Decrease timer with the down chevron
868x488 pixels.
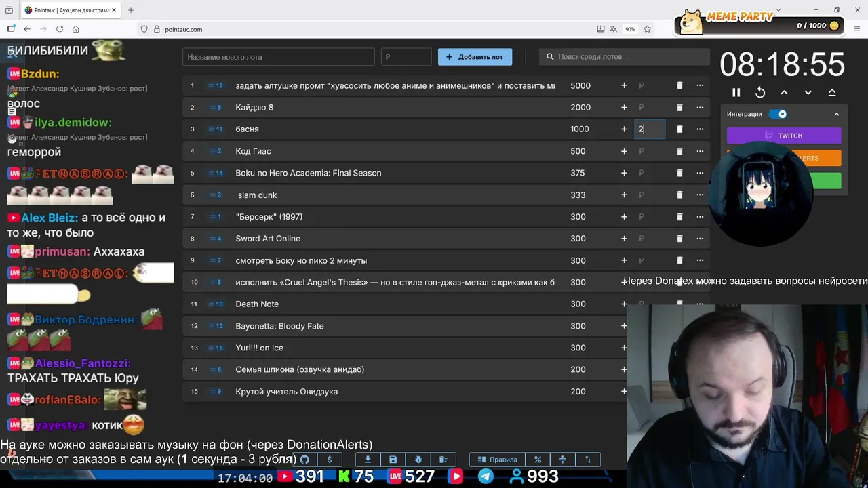coord(808,92)
